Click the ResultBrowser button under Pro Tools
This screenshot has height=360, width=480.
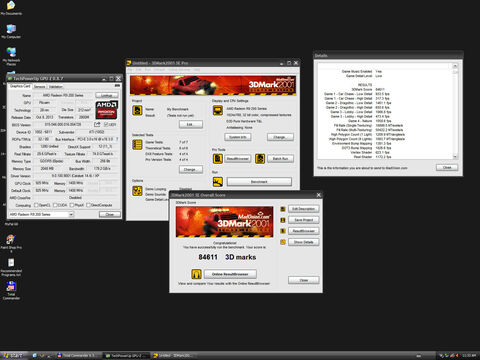click(x=238, y=159)
